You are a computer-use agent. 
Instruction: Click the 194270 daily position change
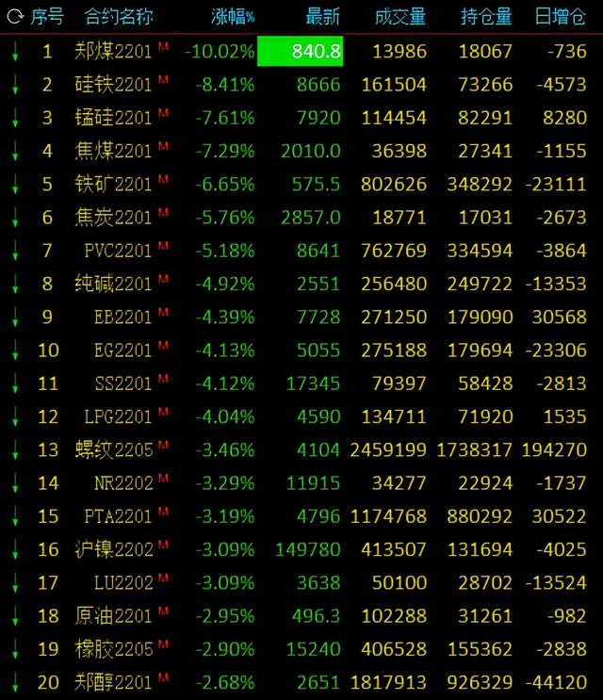(x=554, y=449)
